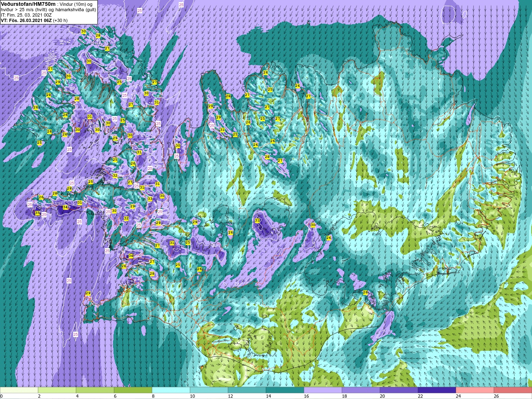Click the 'IT: Fim. 25. 03. 2021 00Z' line
The width and height of the screenshot is (532, 399).
pyautogui.click(x=26, y=15)
